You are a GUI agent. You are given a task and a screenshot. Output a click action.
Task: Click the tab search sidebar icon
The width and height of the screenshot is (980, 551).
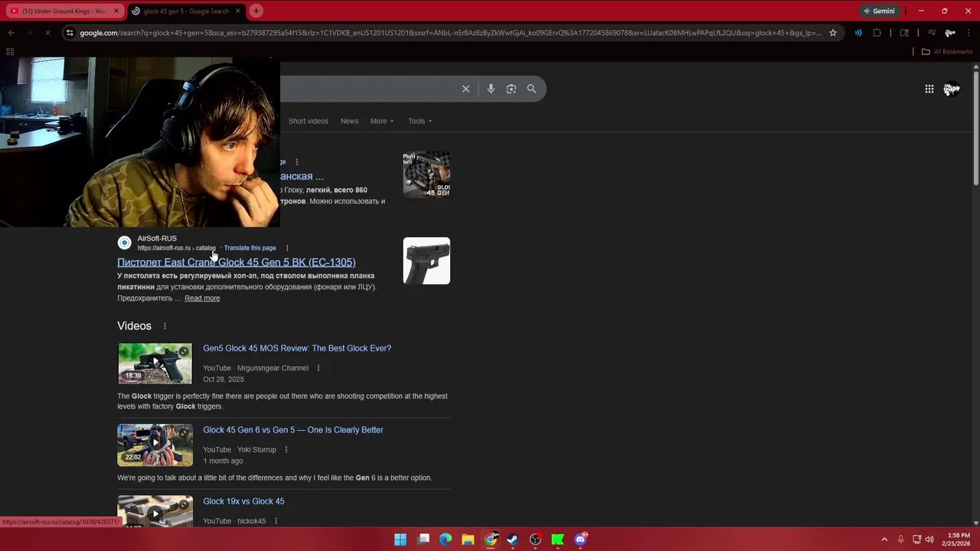[904, 33]
